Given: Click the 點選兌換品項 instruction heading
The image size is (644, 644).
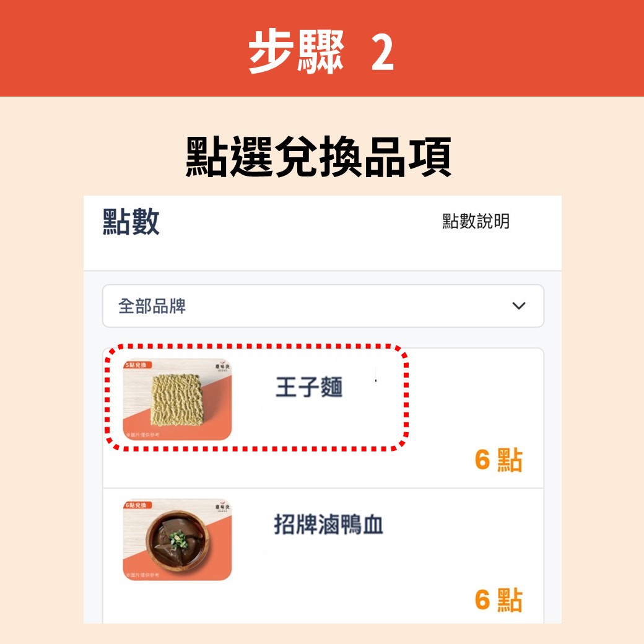Looking at the screenshot, I should (x=318, y=157).
